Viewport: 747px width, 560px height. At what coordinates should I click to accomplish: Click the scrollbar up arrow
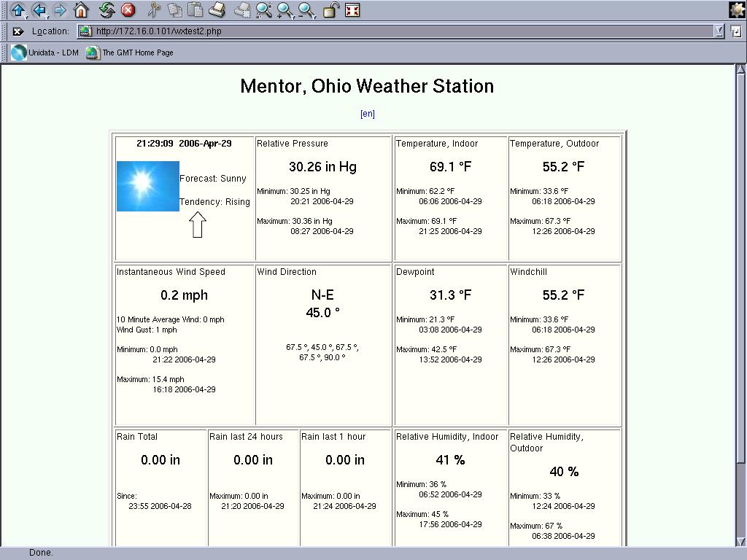tap(741, 69)
